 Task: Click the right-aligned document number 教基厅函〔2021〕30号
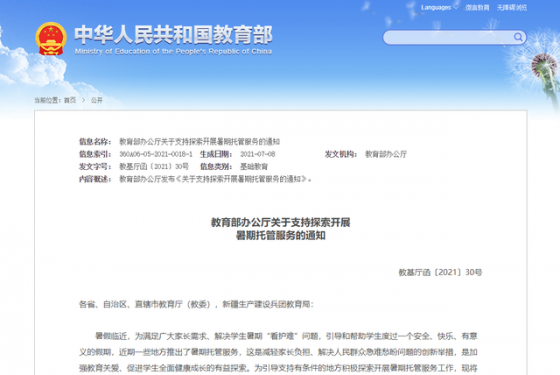pyautogui.click(x=440, y=272)
